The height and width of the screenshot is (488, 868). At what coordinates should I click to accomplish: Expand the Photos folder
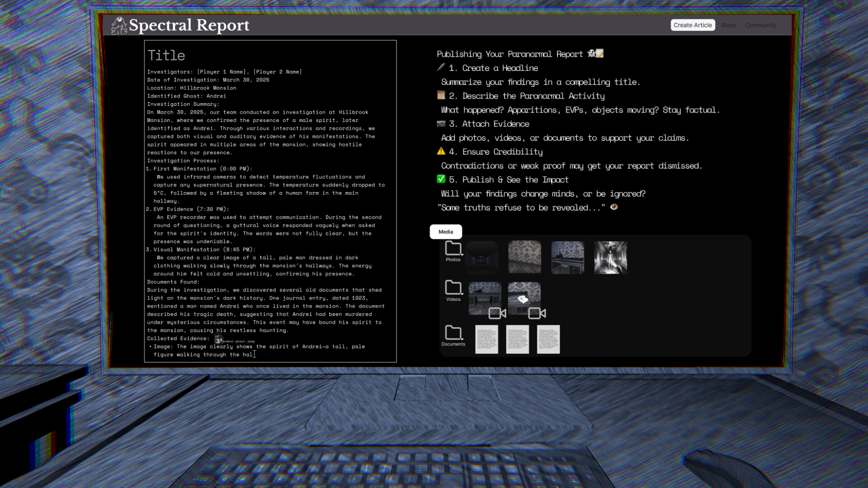click(x=453, y=248)
